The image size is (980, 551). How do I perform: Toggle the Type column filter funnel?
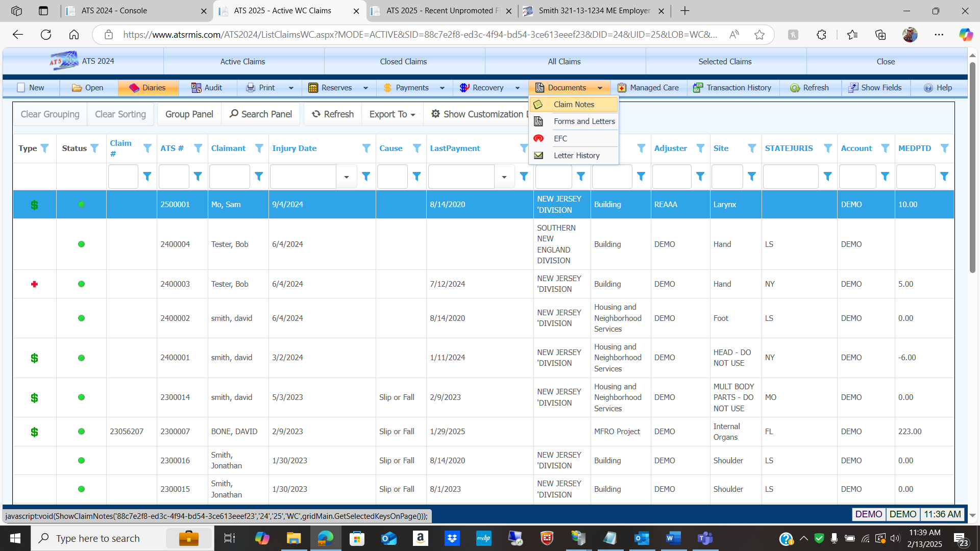[x=45, y=148]
